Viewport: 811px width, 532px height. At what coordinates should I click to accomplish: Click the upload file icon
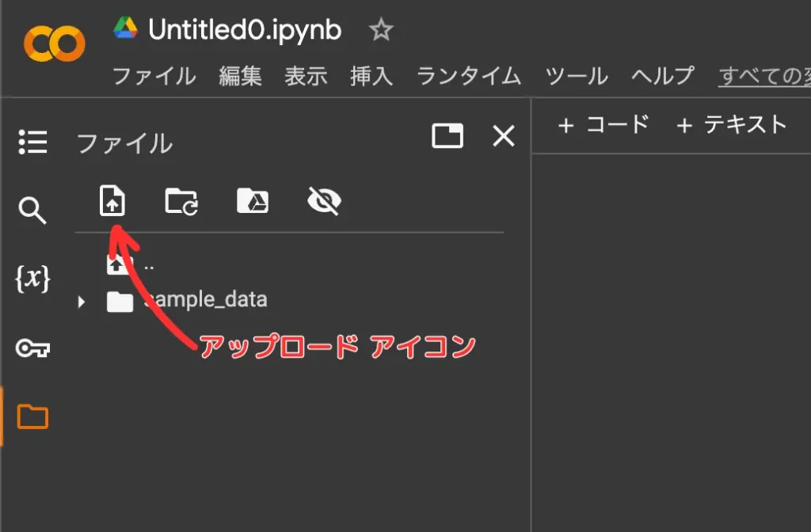click(x=112, y=200)
